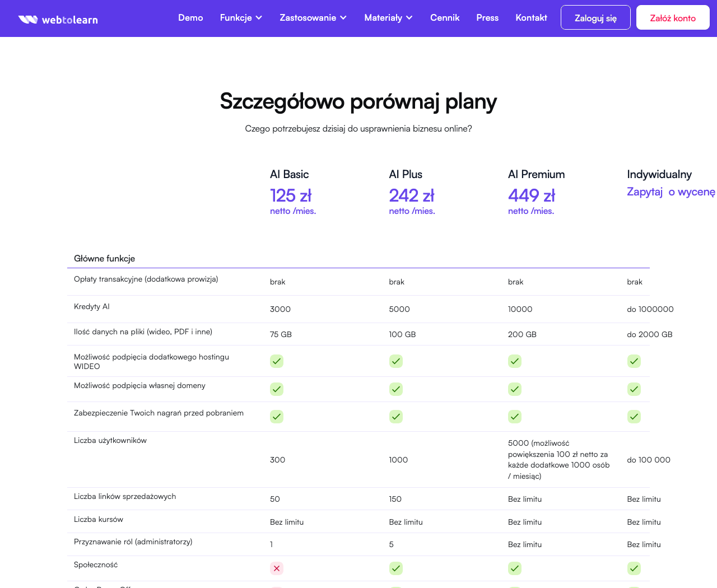Select the AI Premium plan heading

(536, 174)
